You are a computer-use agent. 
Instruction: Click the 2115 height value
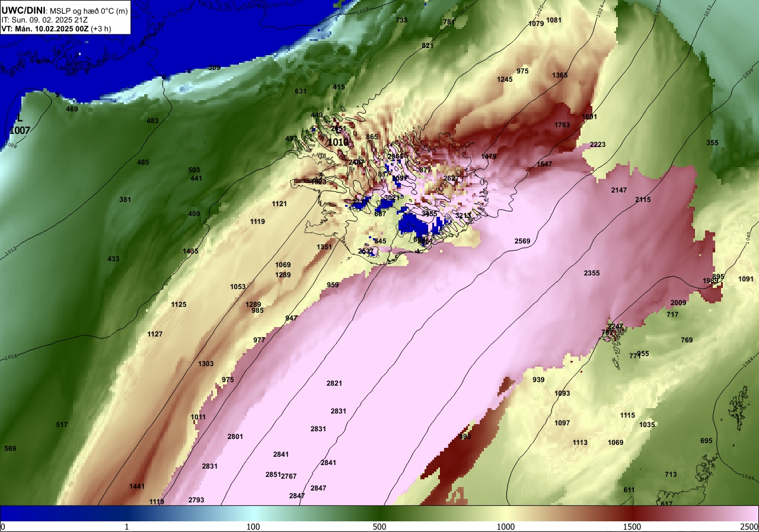(643, 200)
